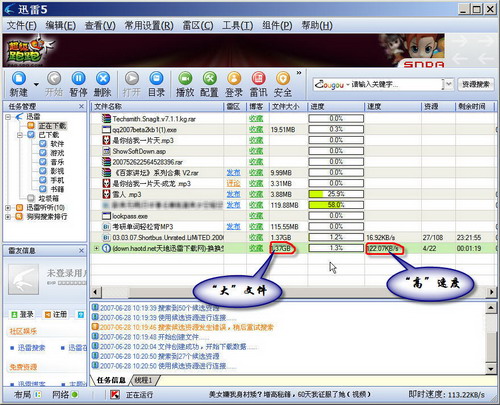Select the 影视 category folder
500x405 pixels.
57,171
